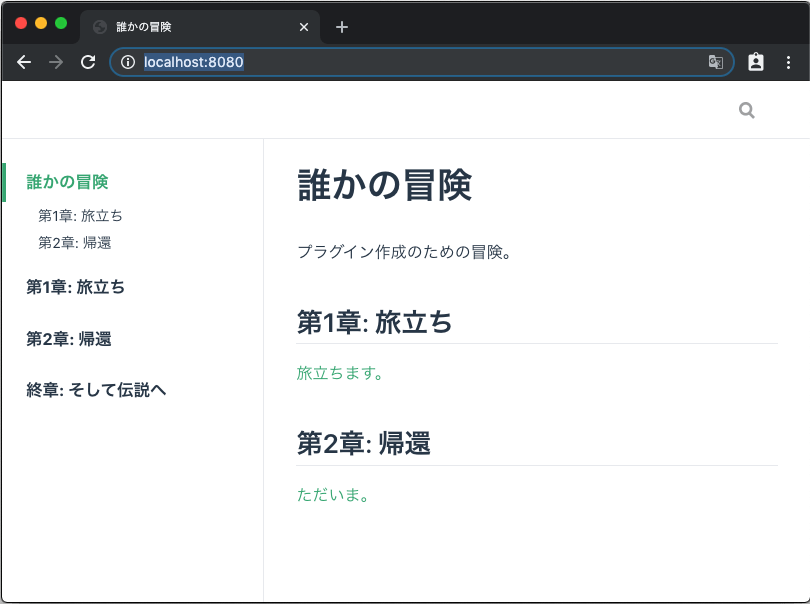Open the search box via the magnifier icon
This screenshot has width=810, height=604.
(x=746, y=110)
